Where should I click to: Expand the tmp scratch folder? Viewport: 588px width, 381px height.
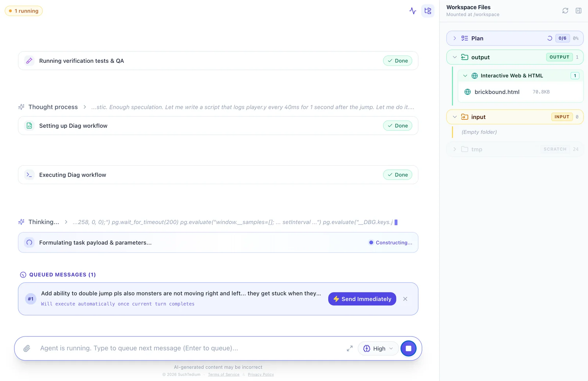455,149
